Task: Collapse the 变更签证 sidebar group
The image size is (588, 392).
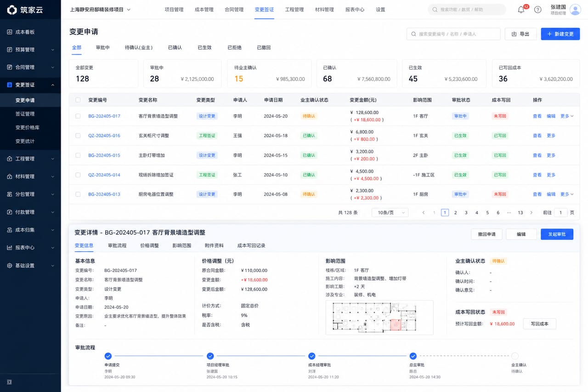Action: click(x=52, y=85)
